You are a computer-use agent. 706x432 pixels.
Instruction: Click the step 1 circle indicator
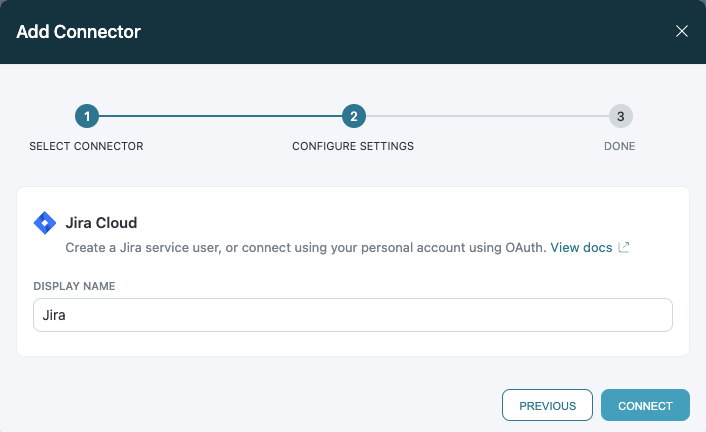click(x=87, y=116)
